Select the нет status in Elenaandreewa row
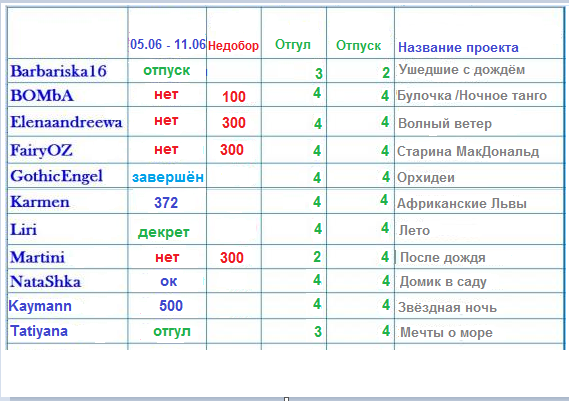569x401 pixels. tap(166, 120)
